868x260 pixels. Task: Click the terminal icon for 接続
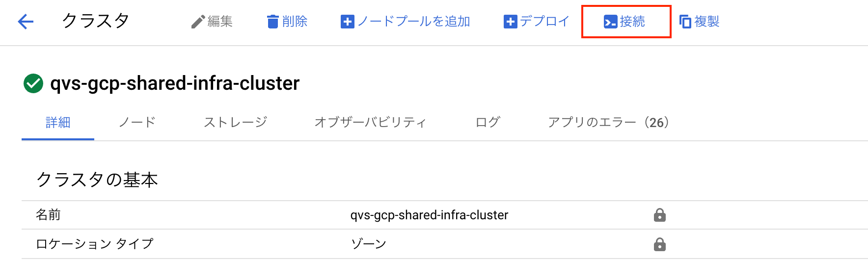click(610, 22)
